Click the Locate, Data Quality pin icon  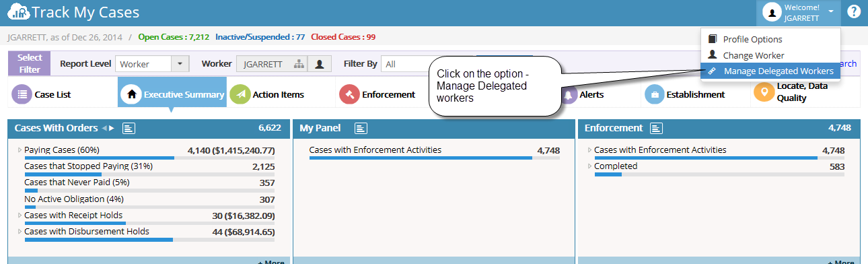(764, 92)
